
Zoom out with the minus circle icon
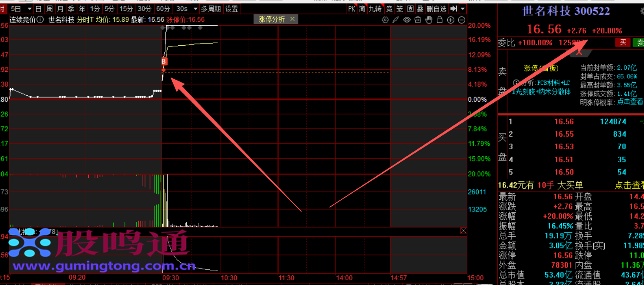point(462,20)
